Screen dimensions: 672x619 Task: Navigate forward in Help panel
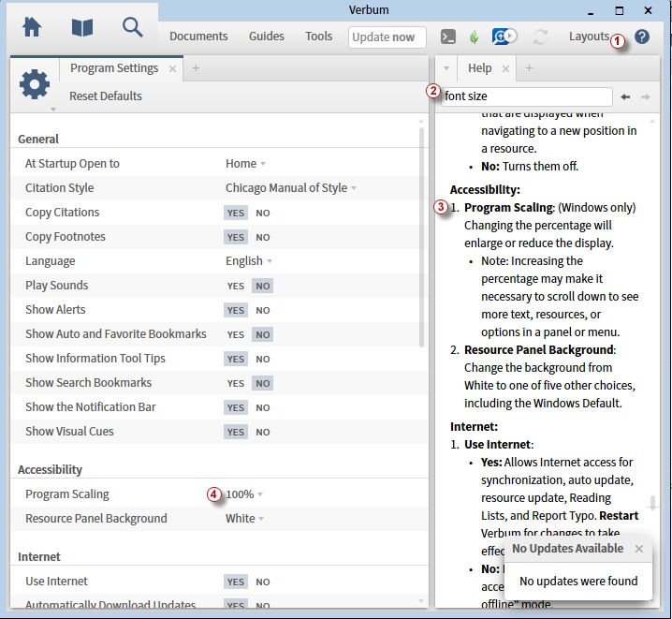coord(646,96)
